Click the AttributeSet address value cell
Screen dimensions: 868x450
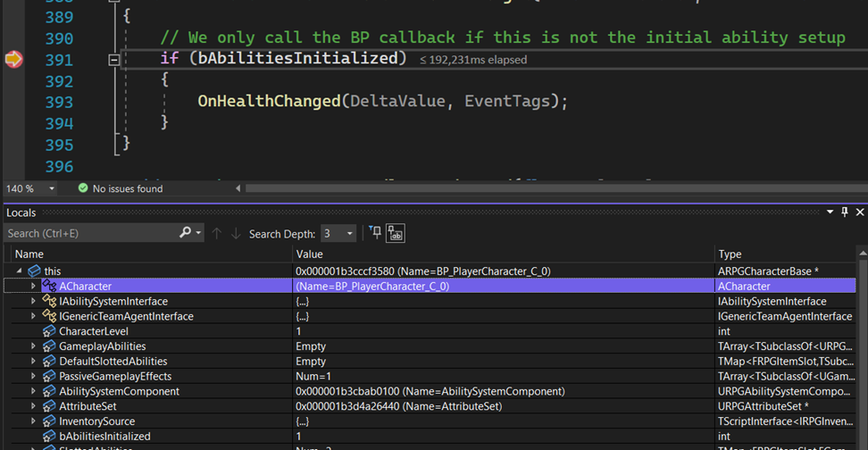coord(503,405)
